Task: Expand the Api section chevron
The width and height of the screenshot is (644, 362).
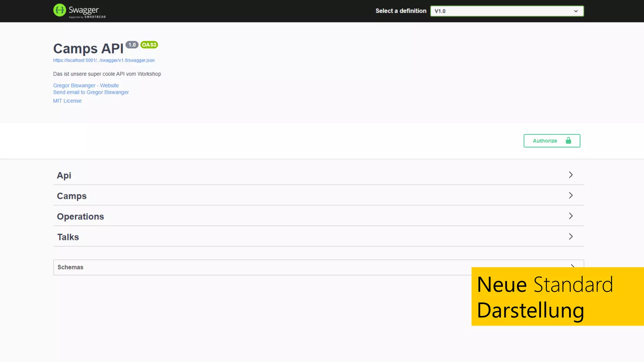Action: [571, 175]
